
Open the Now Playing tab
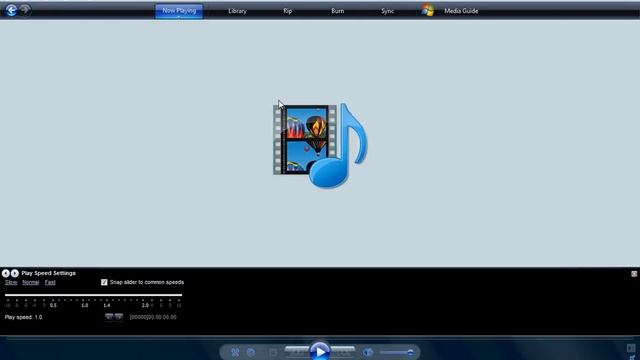(x=179, y=11)
